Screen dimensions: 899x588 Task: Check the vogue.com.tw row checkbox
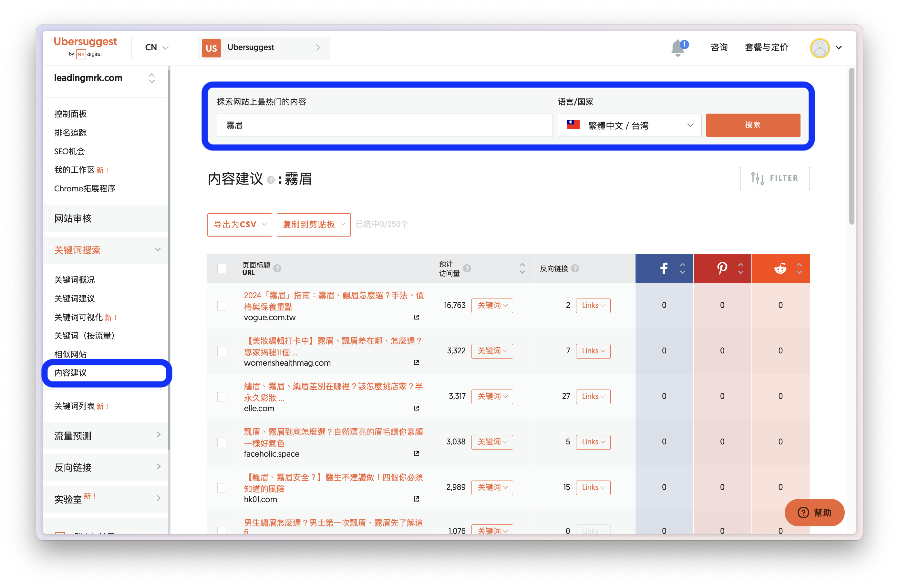point(222,305)
